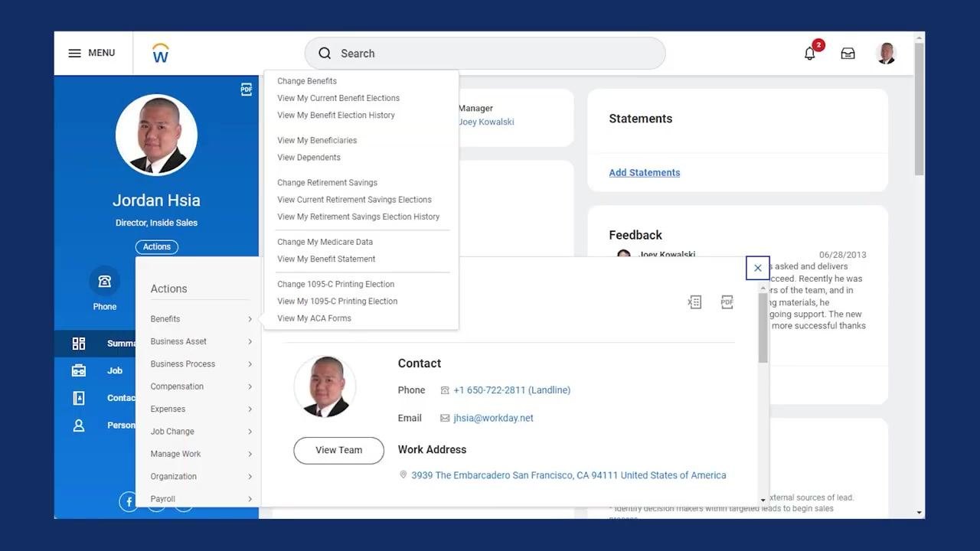The height and width of the screenshot is (551, 980).
Task: Select Change Retirement Savings
Action: coord(327,183)
